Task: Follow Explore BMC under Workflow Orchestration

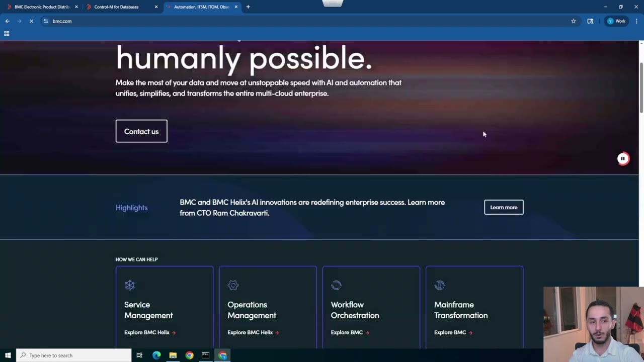Action: tap(350, 332)
